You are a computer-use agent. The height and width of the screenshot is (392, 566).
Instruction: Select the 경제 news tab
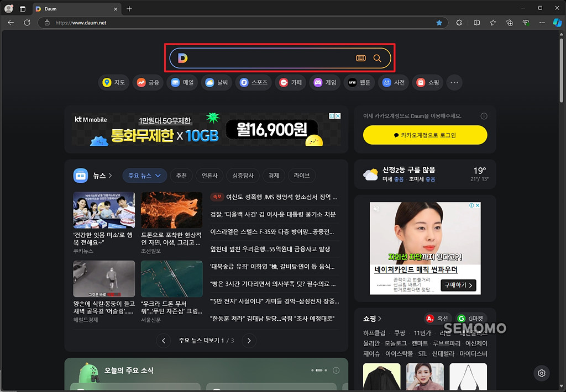274,176
